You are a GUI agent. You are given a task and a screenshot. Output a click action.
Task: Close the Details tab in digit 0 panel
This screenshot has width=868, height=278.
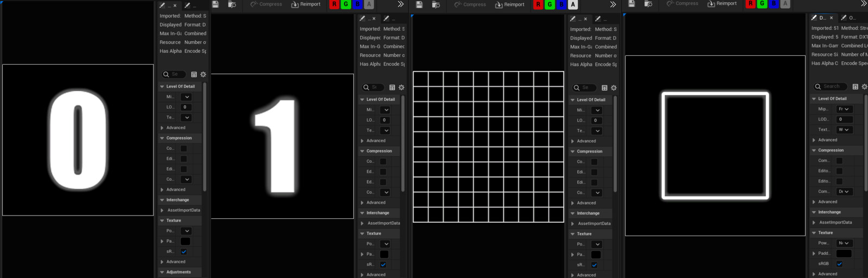[175, 5]
